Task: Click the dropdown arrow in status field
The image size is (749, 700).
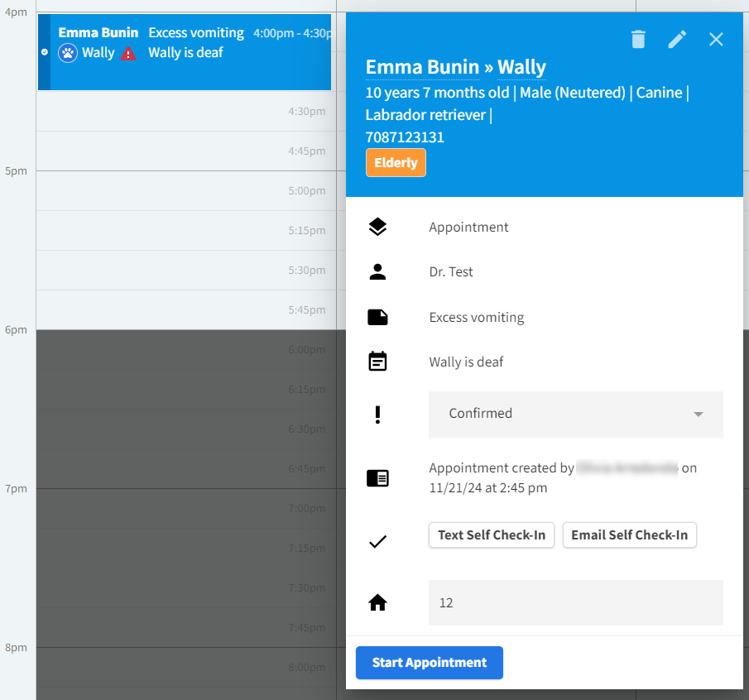Action: pyautogui.click(x=698, y=414)
